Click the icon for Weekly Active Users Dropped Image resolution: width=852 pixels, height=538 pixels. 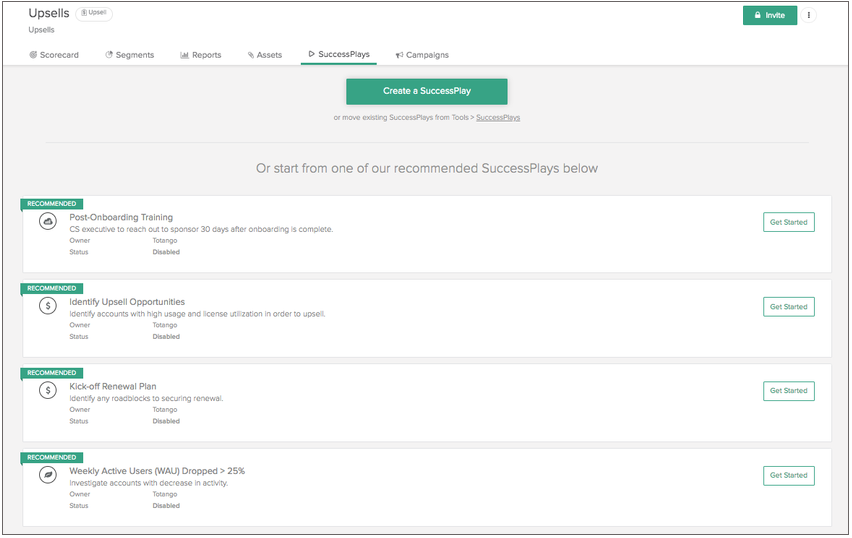tap(47, 475)
